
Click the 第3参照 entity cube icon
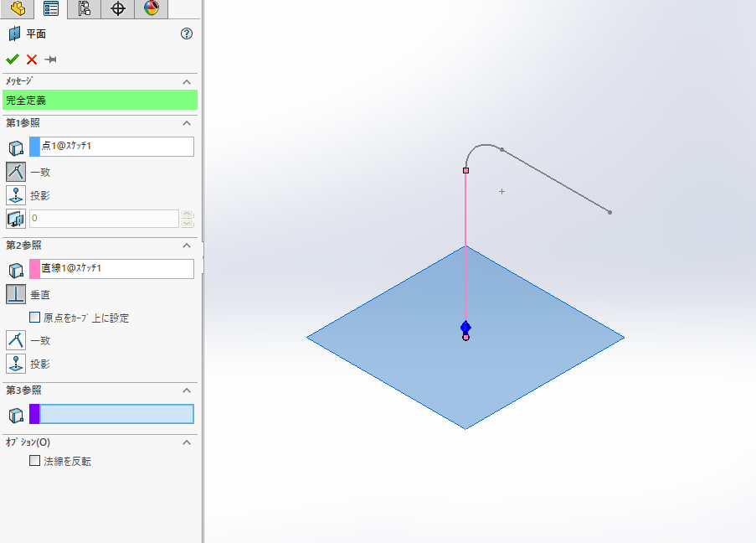(x=16, y=415)
